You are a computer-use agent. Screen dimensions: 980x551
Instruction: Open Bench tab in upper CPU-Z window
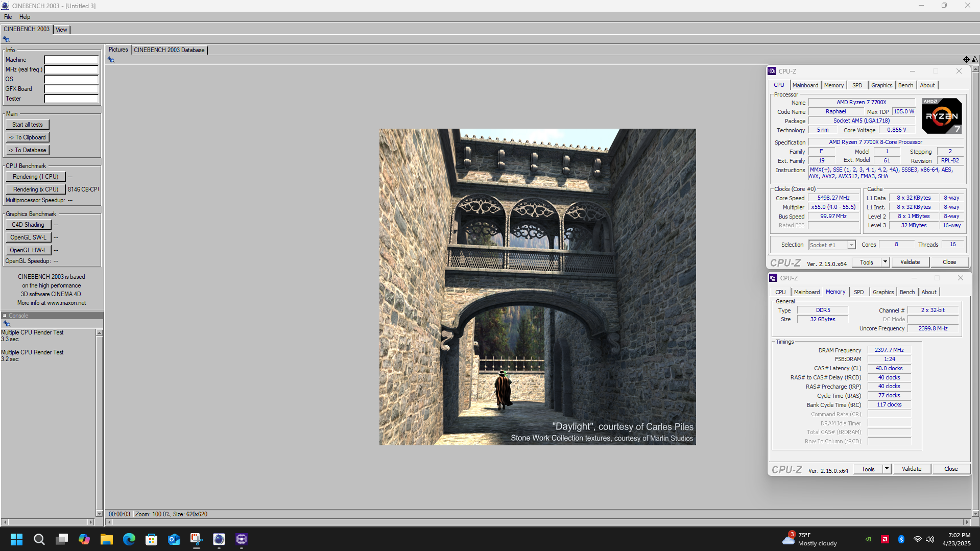tap(905, 85)
